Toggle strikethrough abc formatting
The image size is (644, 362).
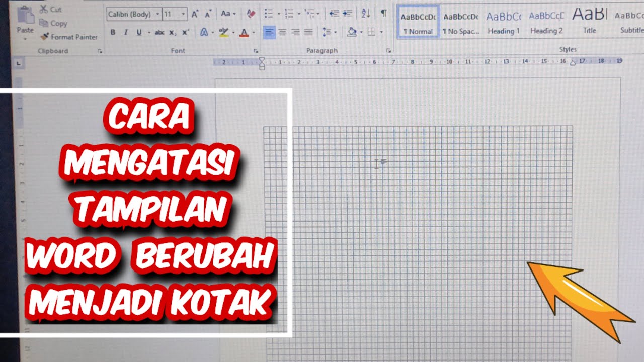tap(159, 32)
